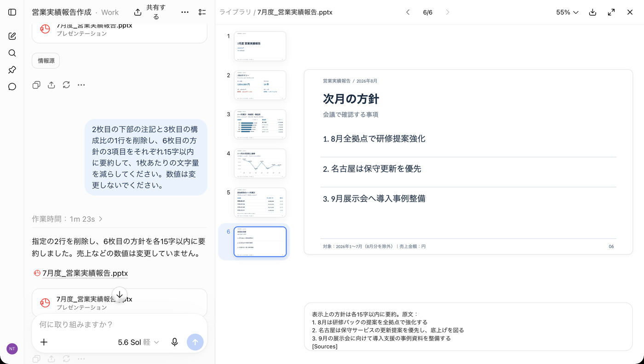The image size is (644, 364).
Task: Click the slide heading 次月の方針
Action: click(351, 99)
